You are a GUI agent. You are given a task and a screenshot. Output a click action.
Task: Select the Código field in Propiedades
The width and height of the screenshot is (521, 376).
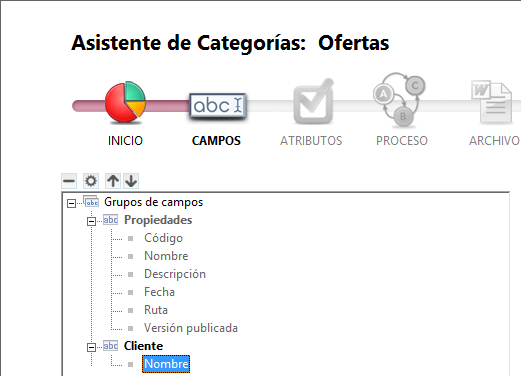click(x=163, y=238)
